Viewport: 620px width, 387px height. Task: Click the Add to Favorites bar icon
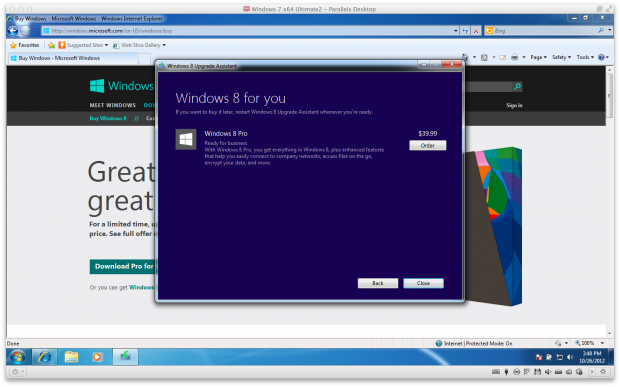point(51,45)
